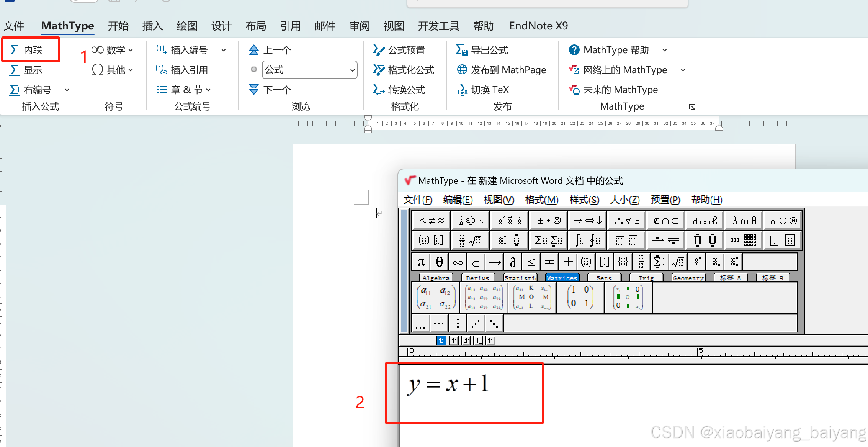Image resolution: width=868 pixels, height=447 pixels.
Task: Insert the 2x2 identity matrix template
Action: click(x=580, y=298)
